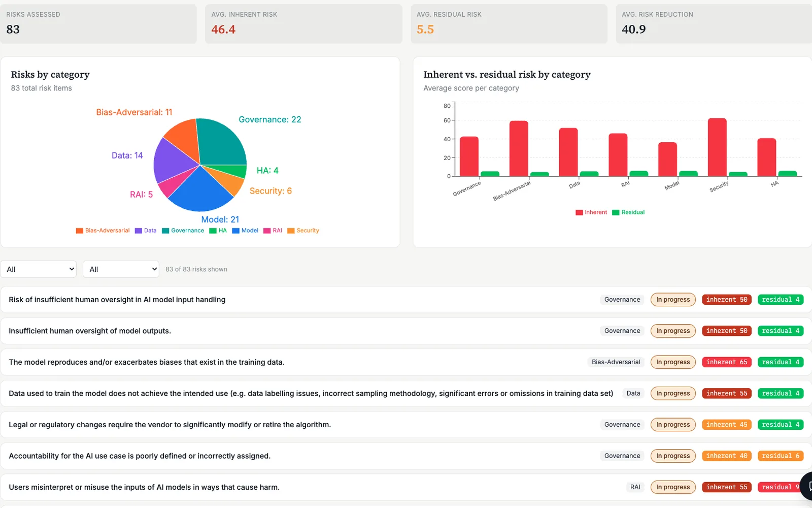Viewport: 812px width, 508px height.
Task: Toggle RAI legend entry under pie chart
Action: coord(273,231)
